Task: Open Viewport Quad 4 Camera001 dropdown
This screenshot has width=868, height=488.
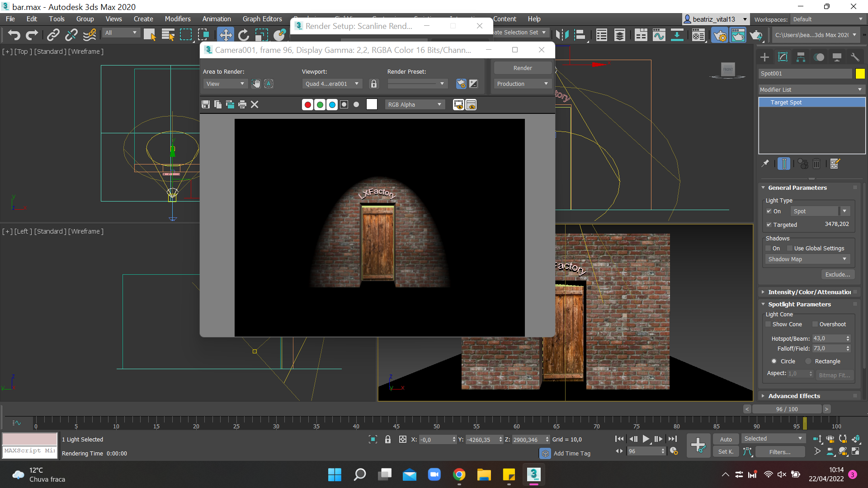Action: click(332, 84)
